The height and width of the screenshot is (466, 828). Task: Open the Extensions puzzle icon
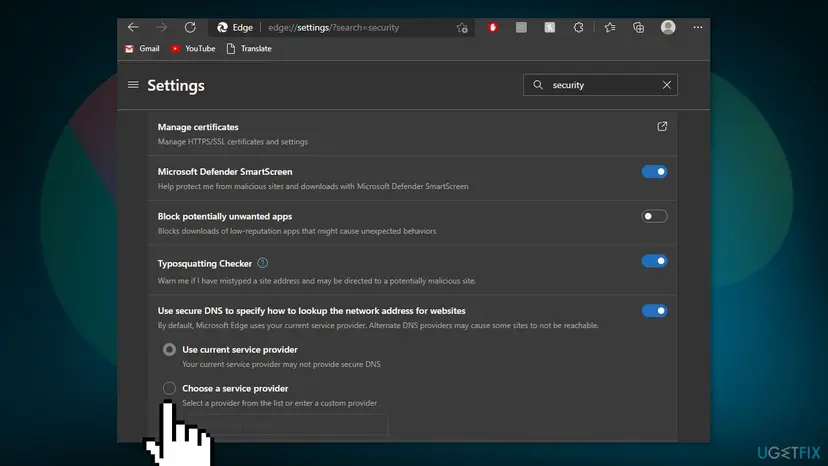pos(579,27)
